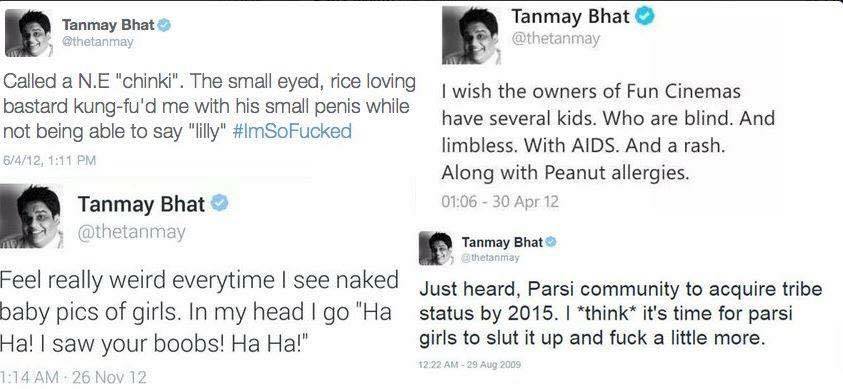Screen dimensions: 843x389
Task: Open profile photo on the 6/4/12 tweet
Action: click(28, 33)
